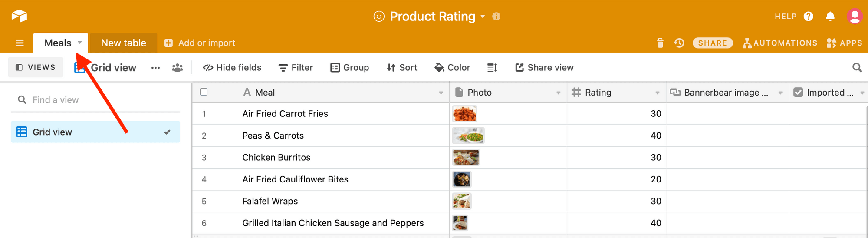Click the help question mark icon
This screenshot has height=238, width=868.
808,17
